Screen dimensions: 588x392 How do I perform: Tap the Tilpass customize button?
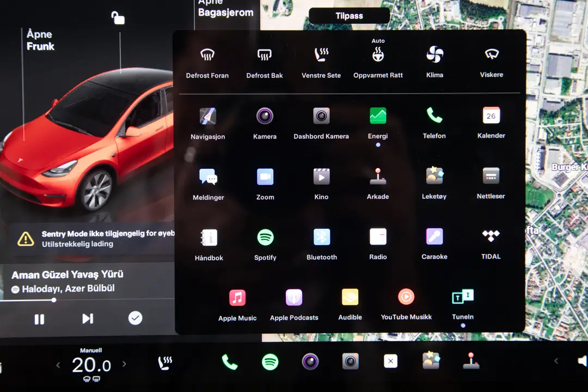[349, 16]
